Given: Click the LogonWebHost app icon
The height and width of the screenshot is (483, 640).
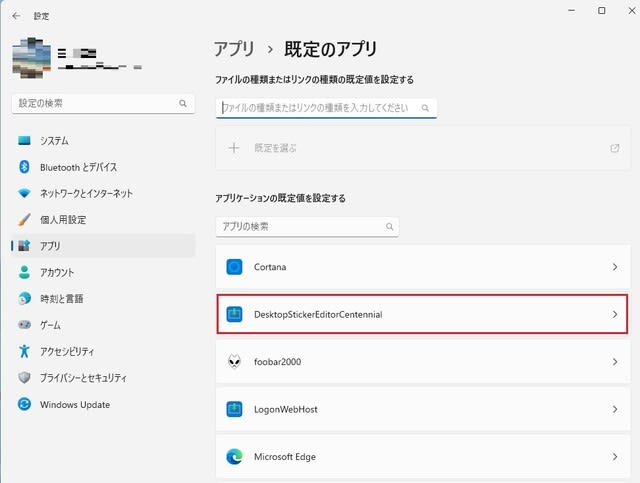Looking at the screenshot, I should [234, 409].
